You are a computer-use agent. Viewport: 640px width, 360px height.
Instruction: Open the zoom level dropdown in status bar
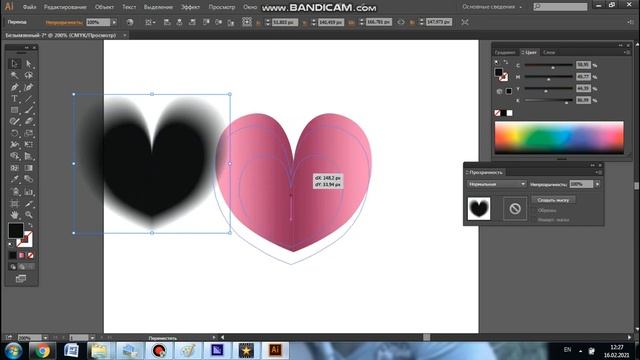tap(45, 338)
